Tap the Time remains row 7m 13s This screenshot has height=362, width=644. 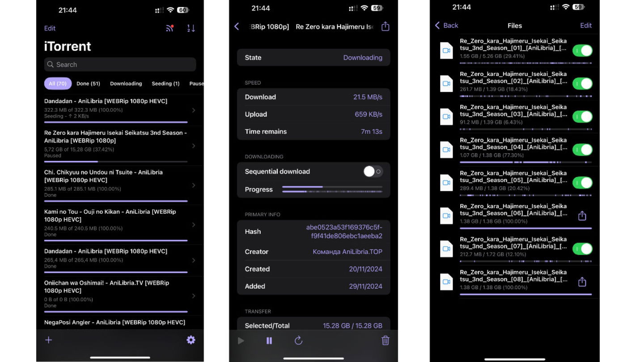pos(314,132)
